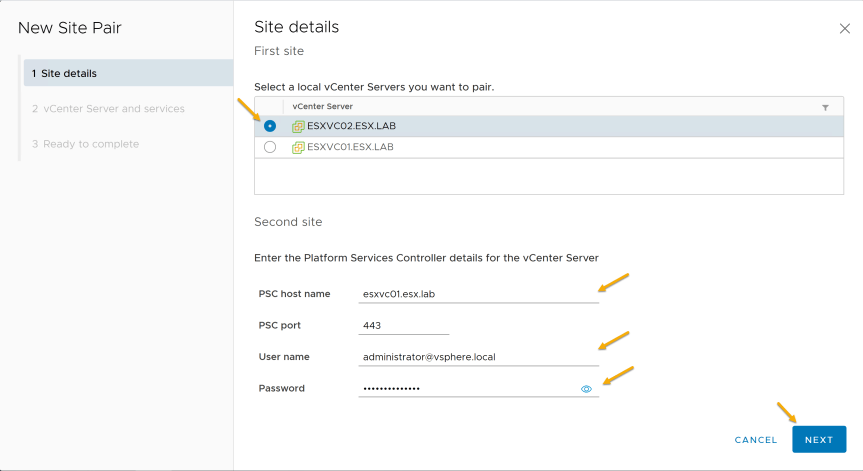Open the vCenter Server column filter
863x471 pixels.
(x=825, y=107)
